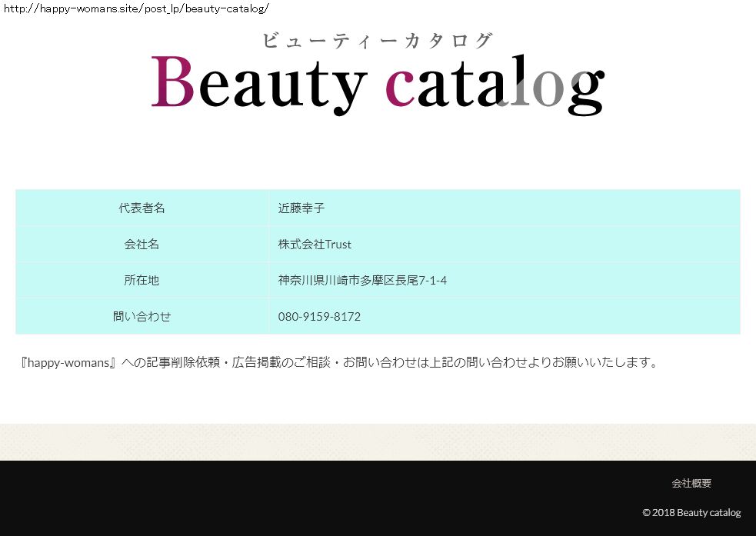This screenshot has width=756, height=536.
Task: Click the phone number 080-9159-8172
Action: click(319, 317)
